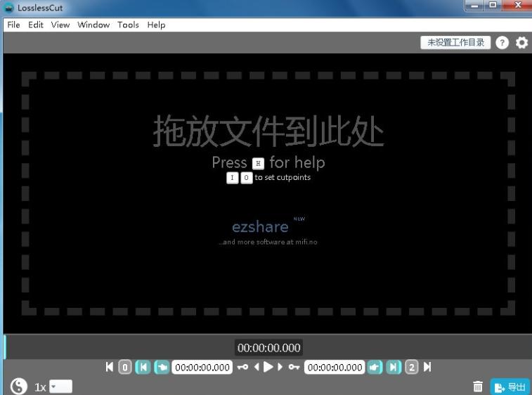Click the segment number 0 button
Screen dimensions: 532x395
pyautogui.click(x=125, y=367)
